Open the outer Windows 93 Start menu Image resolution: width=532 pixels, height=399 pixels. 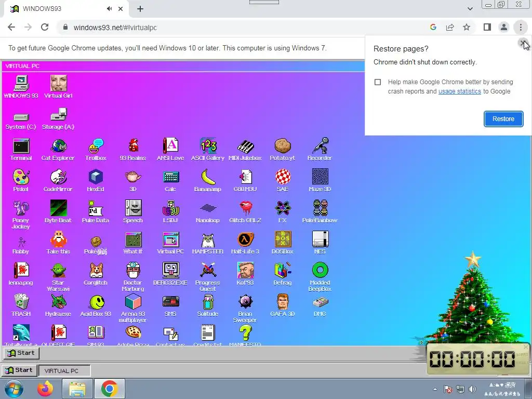click(19, 370)
